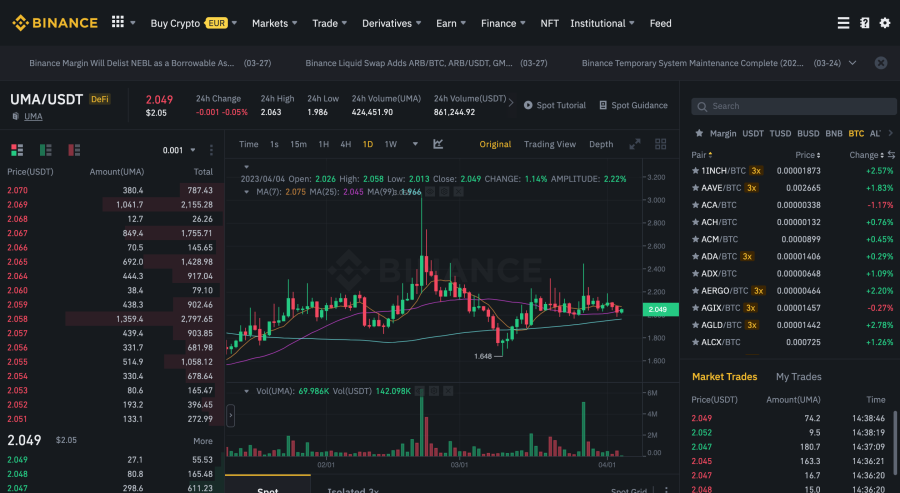Switch to Trading View chart tab
900x493 pixels.
(549, 144)
